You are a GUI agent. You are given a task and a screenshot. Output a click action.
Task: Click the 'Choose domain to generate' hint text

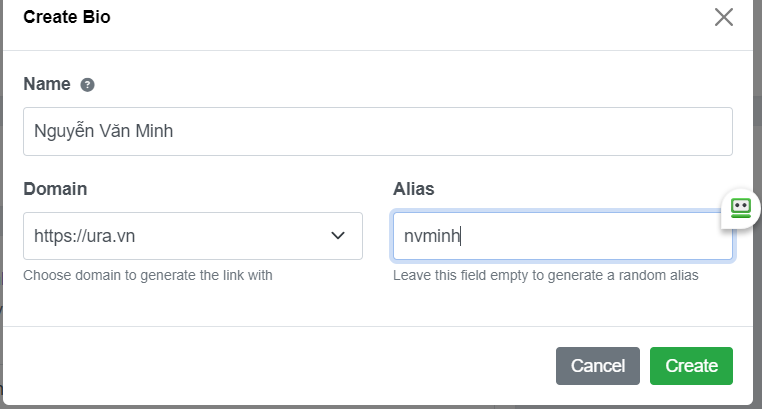147,275
